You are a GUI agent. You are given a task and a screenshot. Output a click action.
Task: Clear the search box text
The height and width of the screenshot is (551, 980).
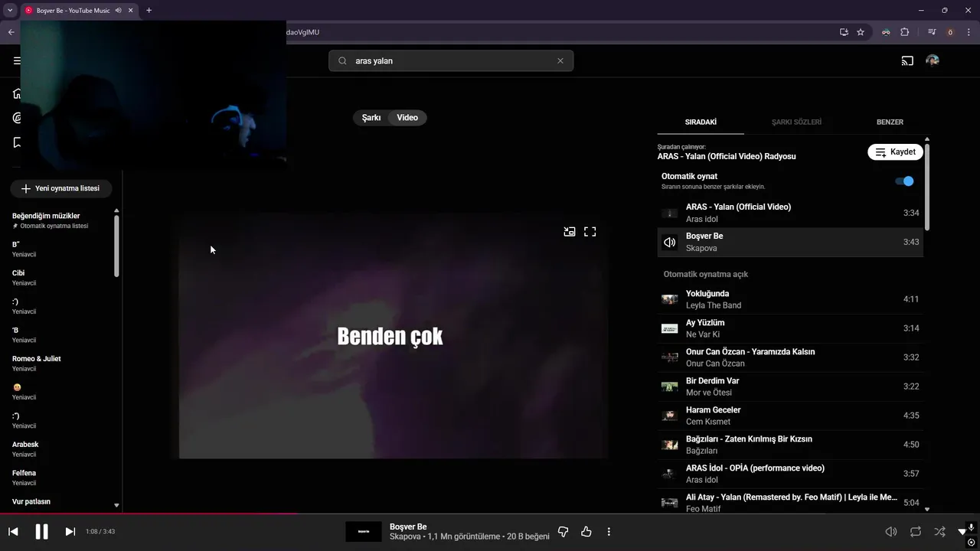click(560, 60)
